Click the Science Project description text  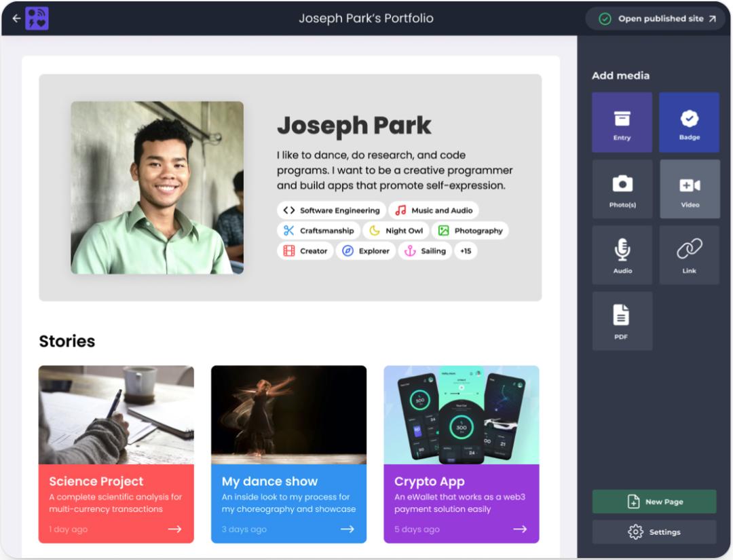pyautogui.click(x=115, y=503)
